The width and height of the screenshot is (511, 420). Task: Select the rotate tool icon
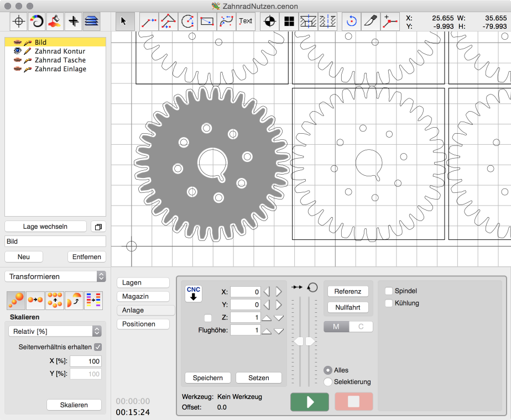[x=351, y=22]
